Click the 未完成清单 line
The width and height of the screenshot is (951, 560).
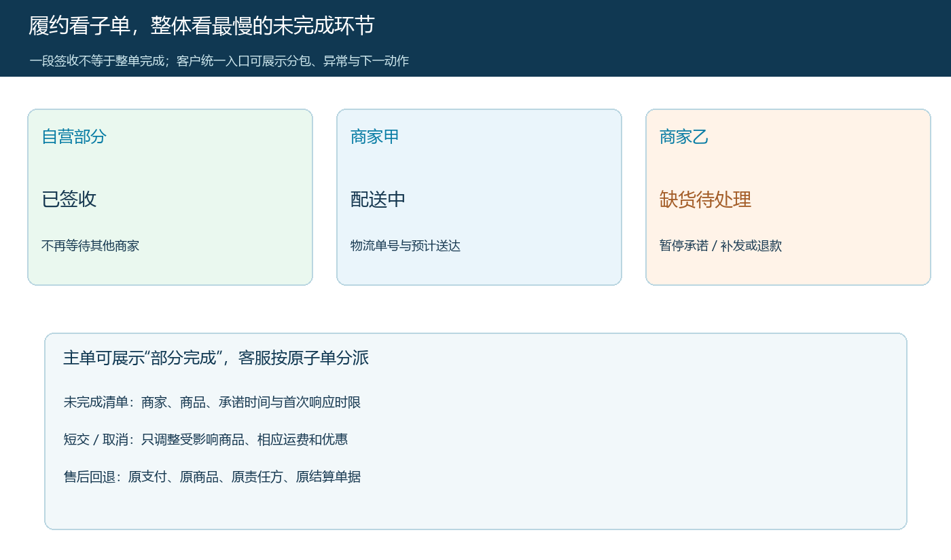pos(212,402)
